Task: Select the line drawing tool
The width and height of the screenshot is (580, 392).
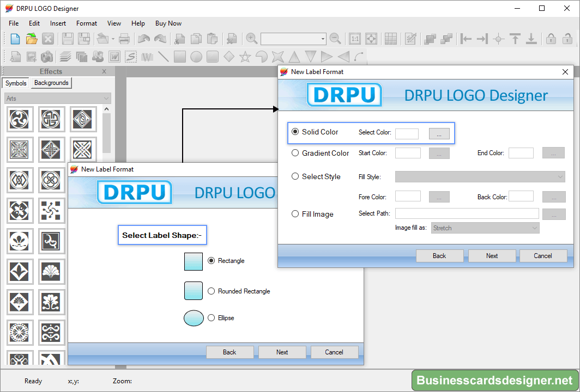Action: (x=163, y=57)
